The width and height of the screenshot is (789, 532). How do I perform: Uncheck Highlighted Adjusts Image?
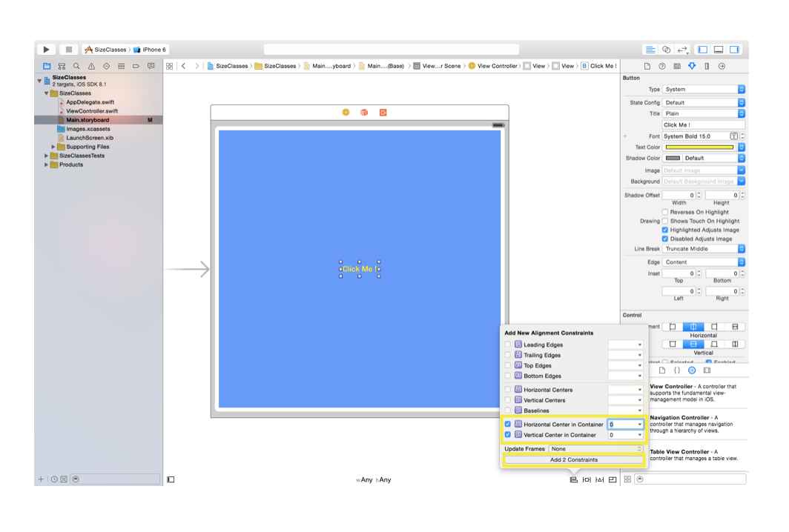(x=664, y=230)
